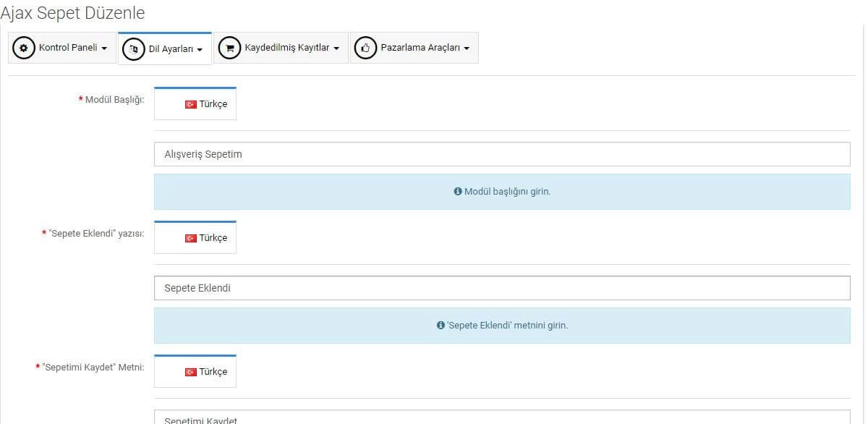Click the Turkish flag for "Sepetimi Kaydet" Metni
Viewport: 868px width, 424px height.
[x=191, y=372]
